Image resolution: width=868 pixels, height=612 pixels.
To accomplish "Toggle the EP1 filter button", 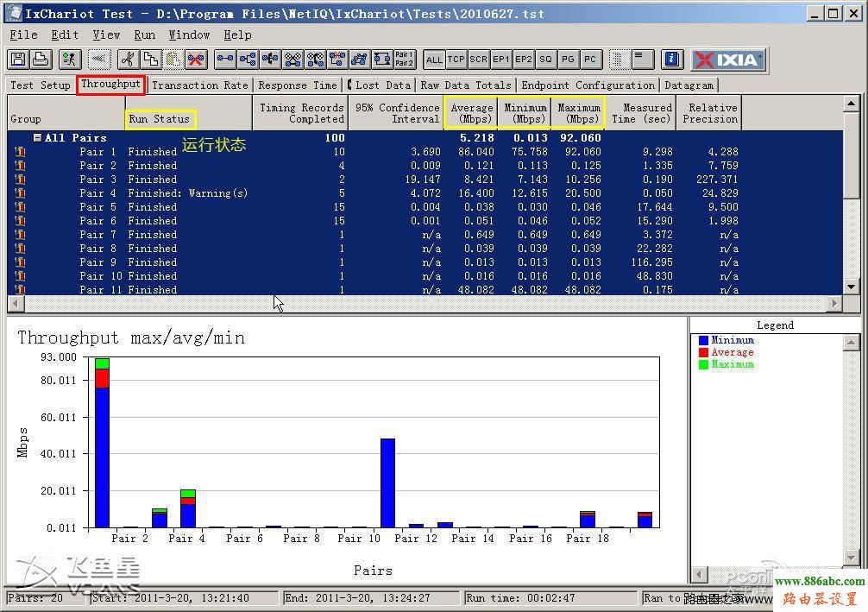I will 501,60.
